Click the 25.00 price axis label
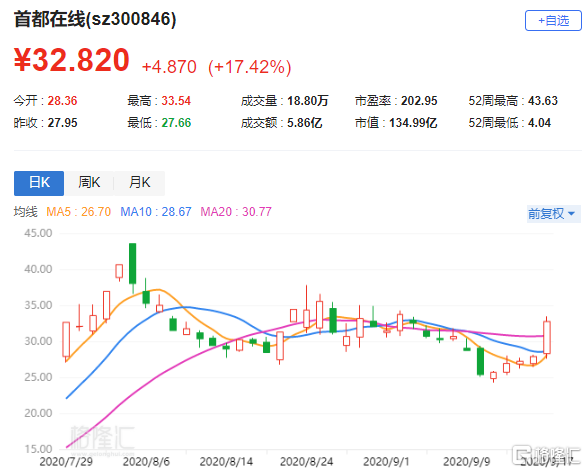587x472 pixels. point(38,377)
